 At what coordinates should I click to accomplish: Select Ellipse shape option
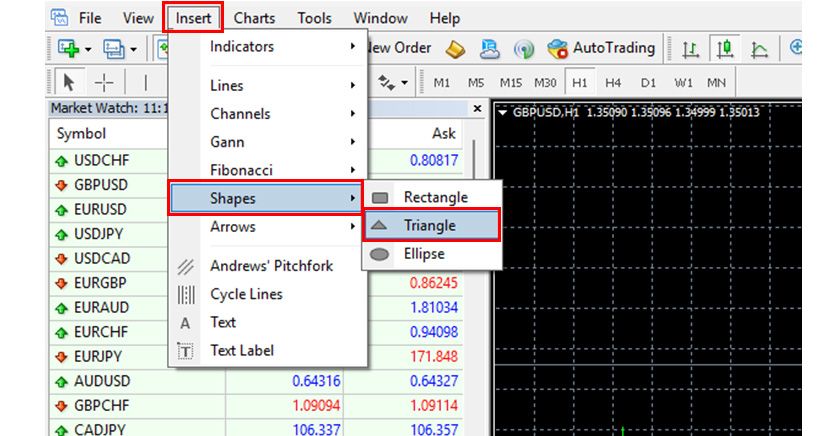424,254
